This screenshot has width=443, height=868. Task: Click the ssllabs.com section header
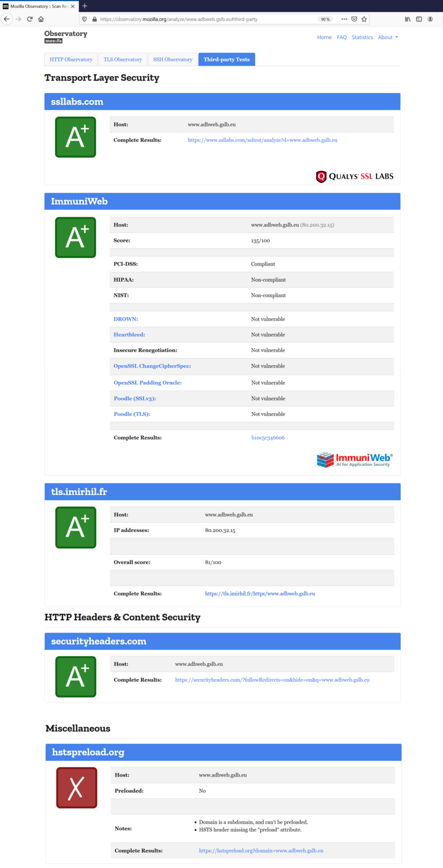pos(222,101)
